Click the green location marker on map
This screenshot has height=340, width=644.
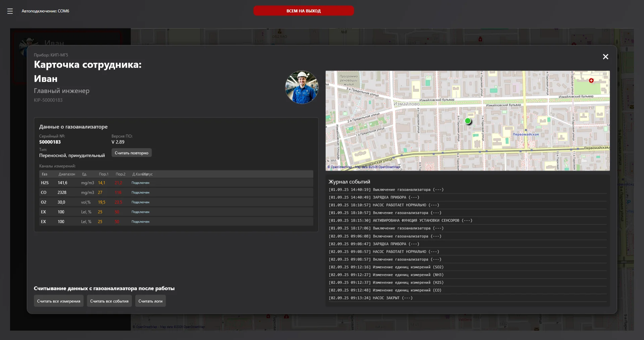point(468,121)
